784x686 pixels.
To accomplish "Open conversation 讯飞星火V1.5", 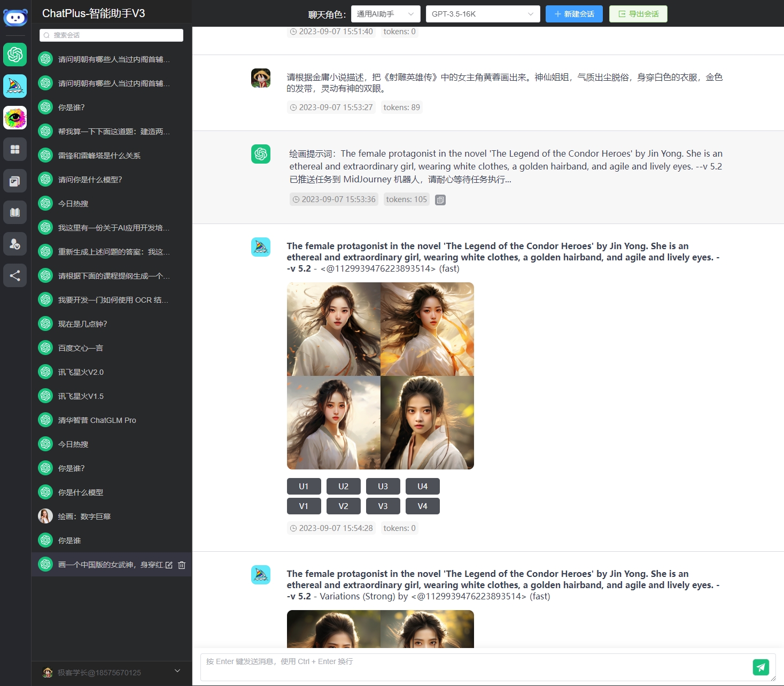I will pos(111,396).
